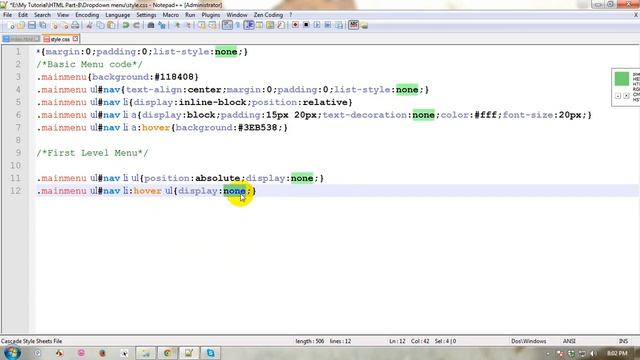Open the View menu
Screen dimensions: 640x360
[x=63, y=15]
